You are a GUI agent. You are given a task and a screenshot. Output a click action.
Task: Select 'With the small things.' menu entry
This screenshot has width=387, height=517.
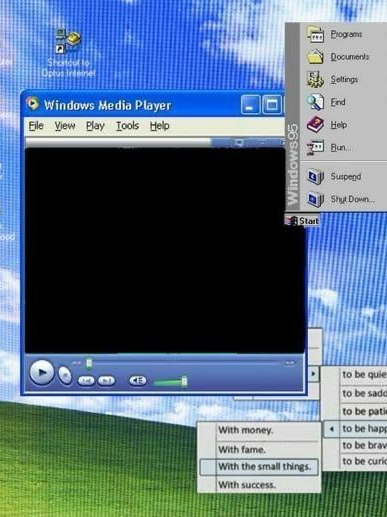click(259, 466)
